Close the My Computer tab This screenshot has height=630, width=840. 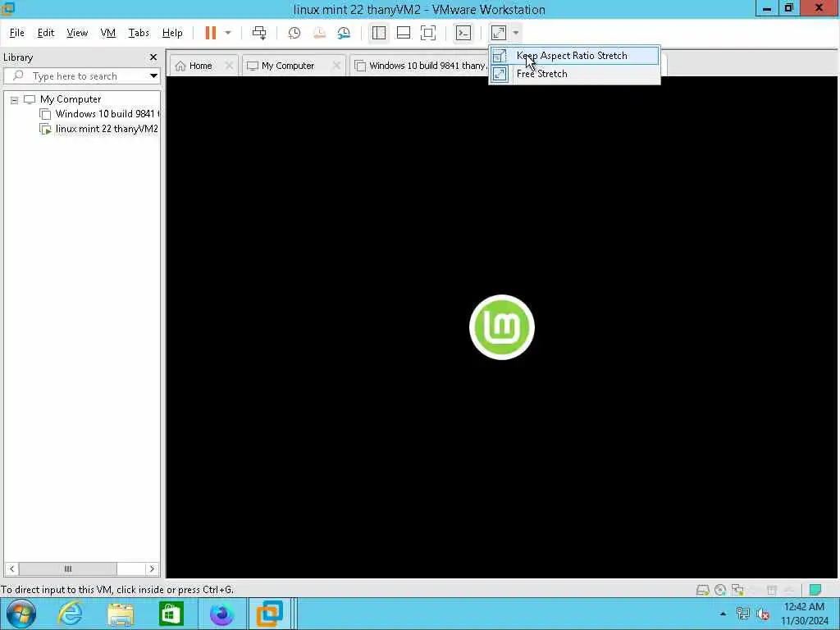[x=336, y=66]
